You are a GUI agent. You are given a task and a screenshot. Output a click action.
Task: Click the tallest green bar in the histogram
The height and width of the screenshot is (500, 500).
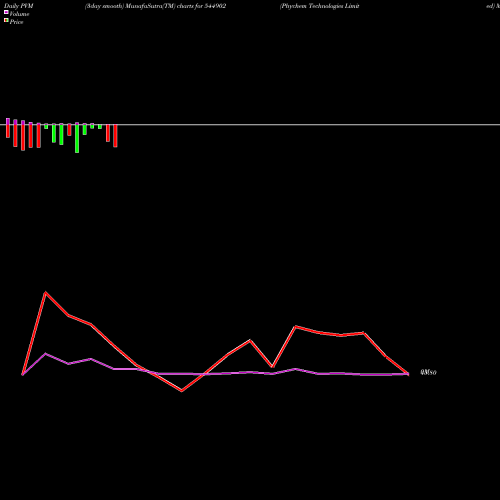(x=77, y=138)
